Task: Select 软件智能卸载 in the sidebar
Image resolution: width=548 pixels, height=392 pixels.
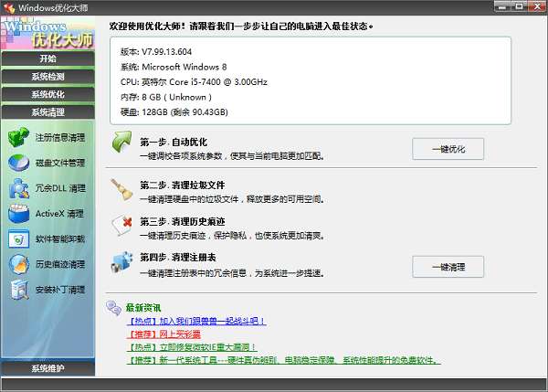Action: (x=59, y=239)
